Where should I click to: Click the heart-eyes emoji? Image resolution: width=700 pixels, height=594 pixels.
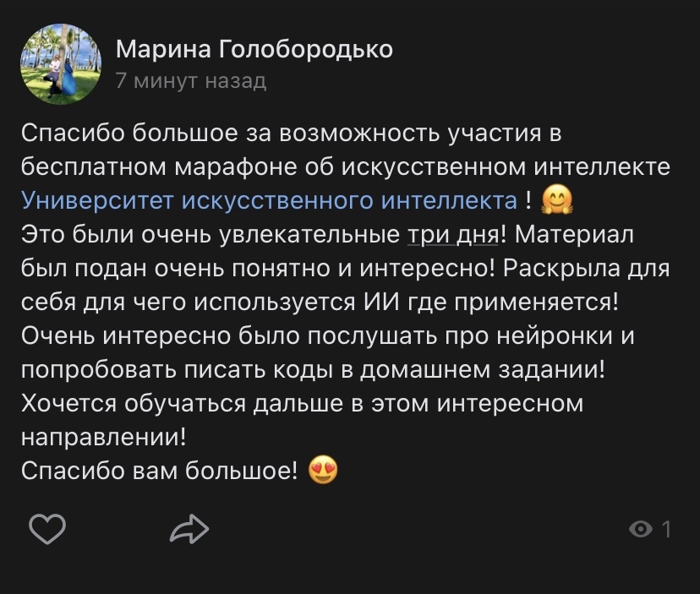[324, 470]
